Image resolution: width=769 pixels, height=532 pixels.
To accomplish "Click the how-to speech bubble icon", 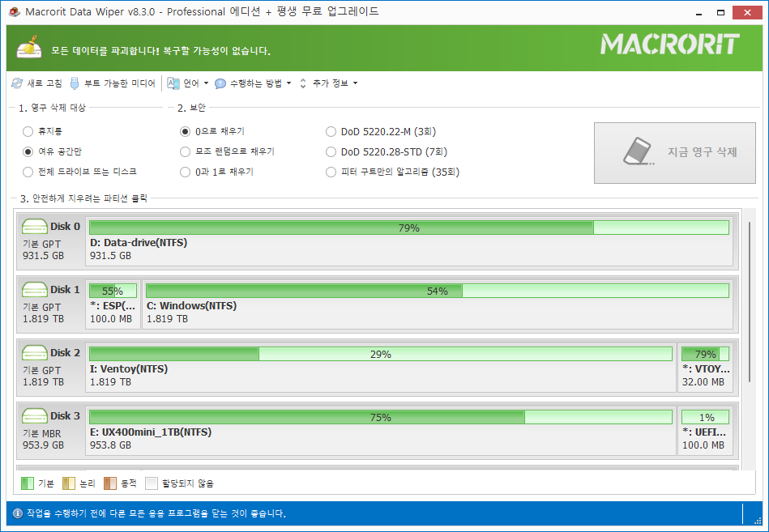I will click(220, 83).
